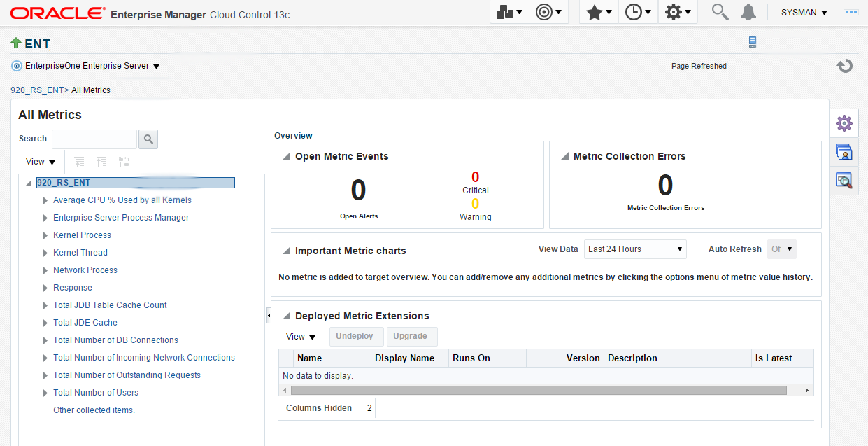This screenshot has height=446, width=868.
Task: Open the Setup gear menu
Action: coord(678,13)
